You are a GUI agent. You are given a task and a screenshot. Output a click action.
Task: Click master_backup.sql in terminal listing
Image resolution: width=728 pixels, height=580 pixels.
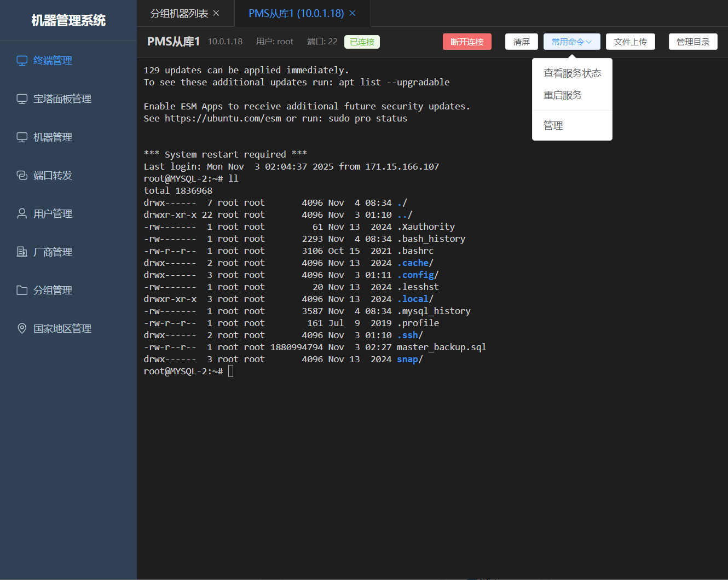point(441,347)
